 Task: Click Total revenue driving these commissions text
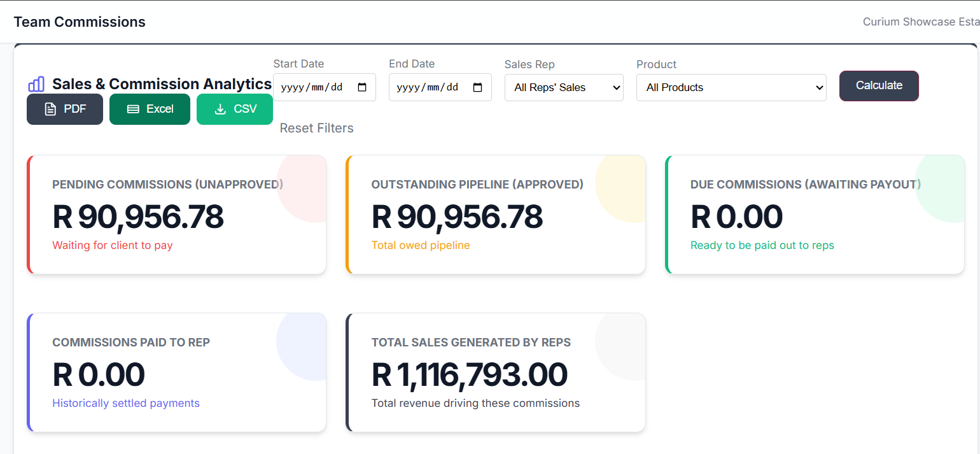coord(475,403)
